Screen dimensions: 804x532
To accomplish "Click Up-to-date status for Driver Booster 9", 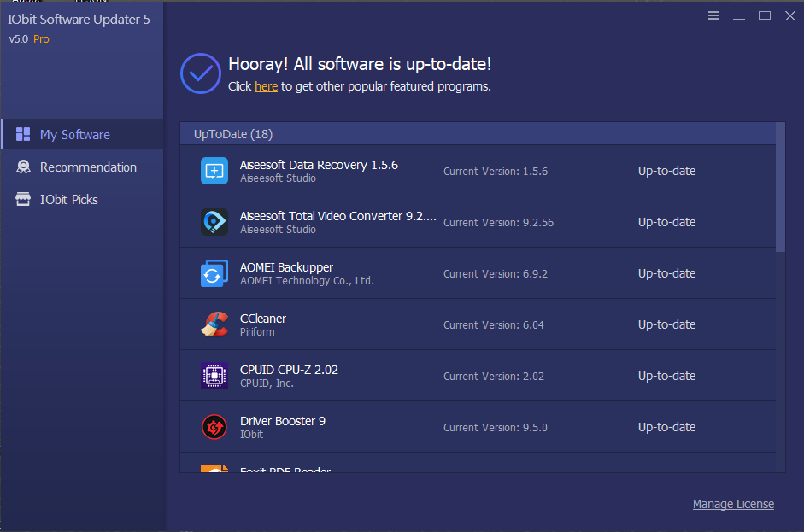I will pyautogui.click(x=666, y=428).
